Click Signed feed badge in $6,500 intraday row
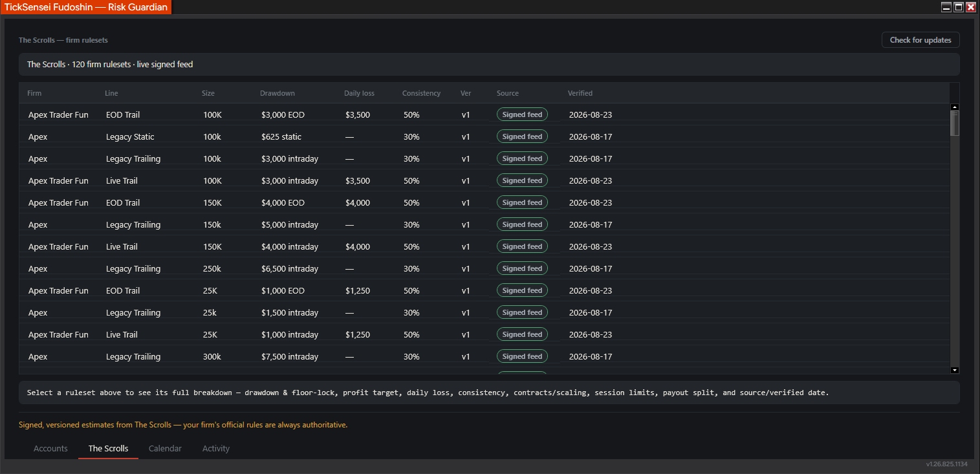The image size is (980, 474). 522,268
